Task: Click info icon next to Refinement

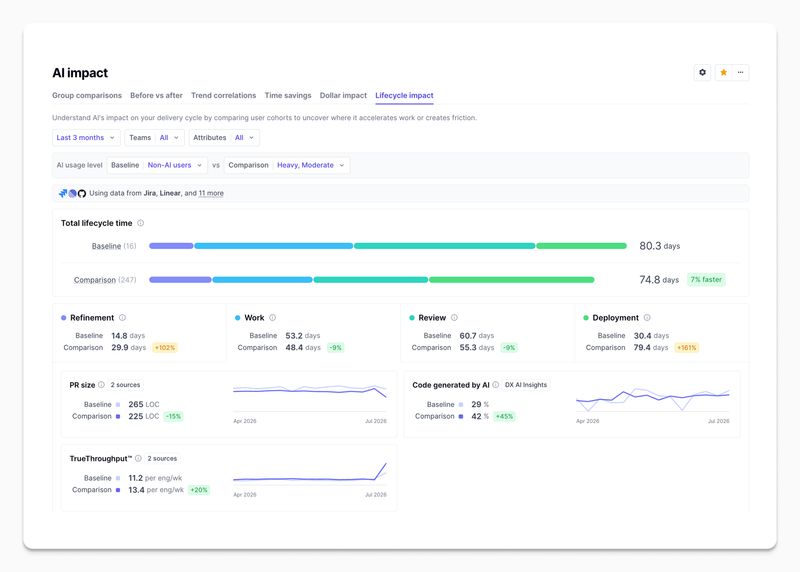Action: coord(122,317)
